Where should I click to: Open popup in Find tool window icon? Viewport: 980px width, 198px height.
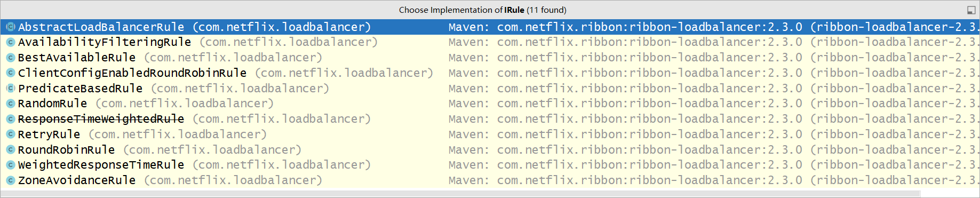pyautogui.click(x=971, y=10)
